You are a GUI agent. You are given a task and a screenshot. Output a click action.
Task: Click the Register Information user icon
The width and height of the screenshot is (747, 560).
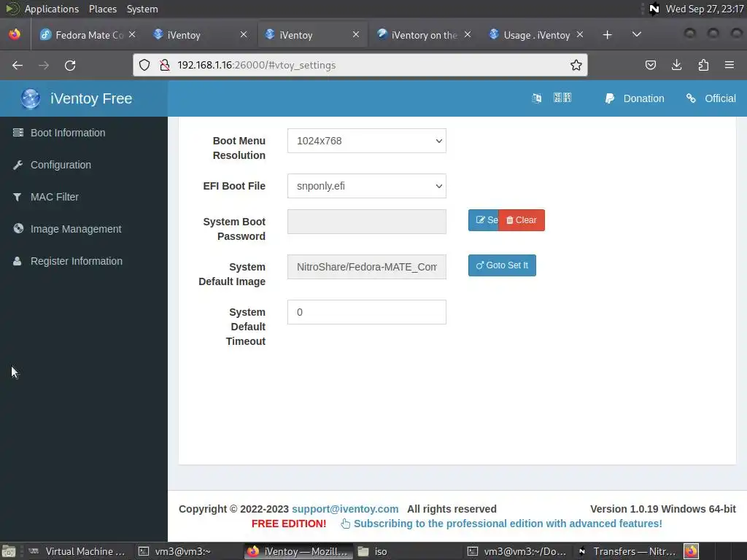point(18,261)
